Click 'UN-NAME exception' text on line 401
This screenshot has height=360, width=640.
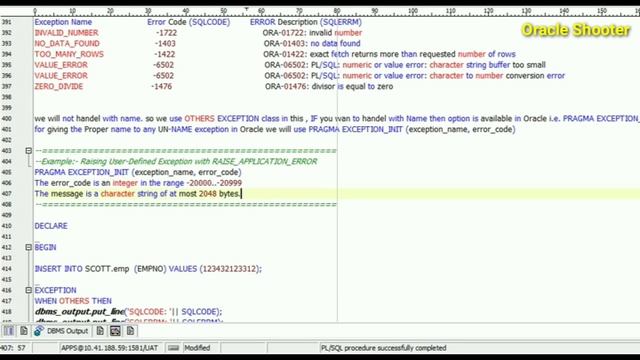tap(193, 129)
